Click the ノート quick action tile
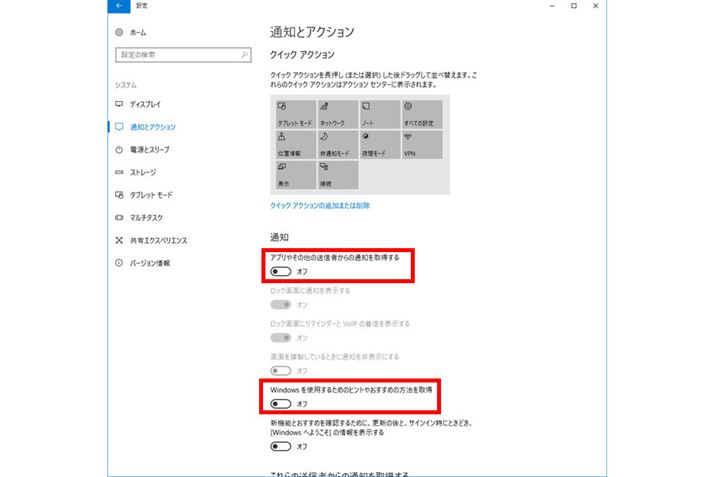This screenshot has width=715, height=477. [x=380, y=114]
